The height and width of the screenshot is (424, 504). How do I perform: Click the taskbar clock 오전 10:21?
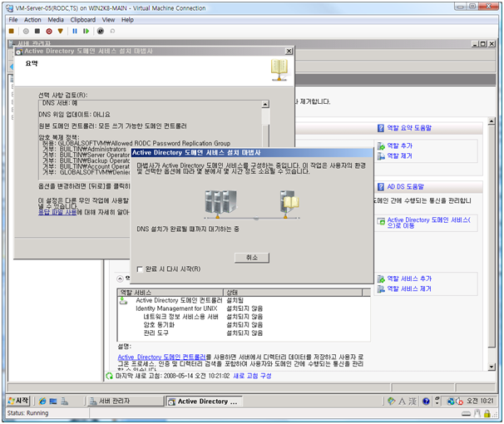tap(480, 401)
